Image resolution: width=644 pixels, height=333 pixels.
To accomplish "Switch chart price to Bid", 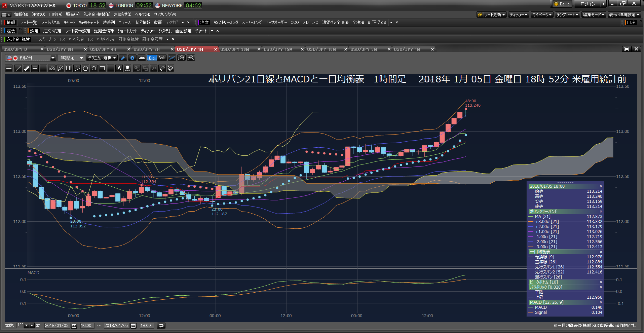I will (x=152, y=58).
